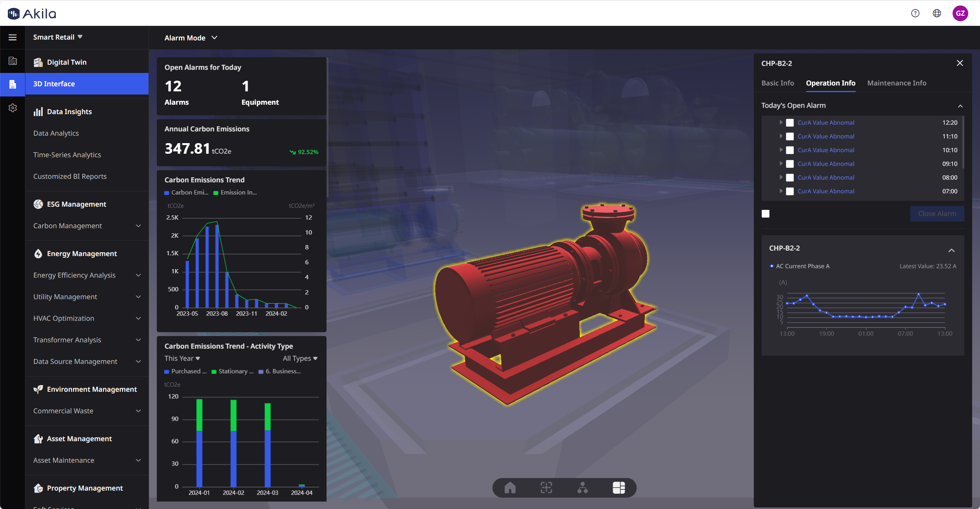Open CurA Value Abnomal link at 12:20
This screenshot has height=509, width=980.
(x=826, y=123)
